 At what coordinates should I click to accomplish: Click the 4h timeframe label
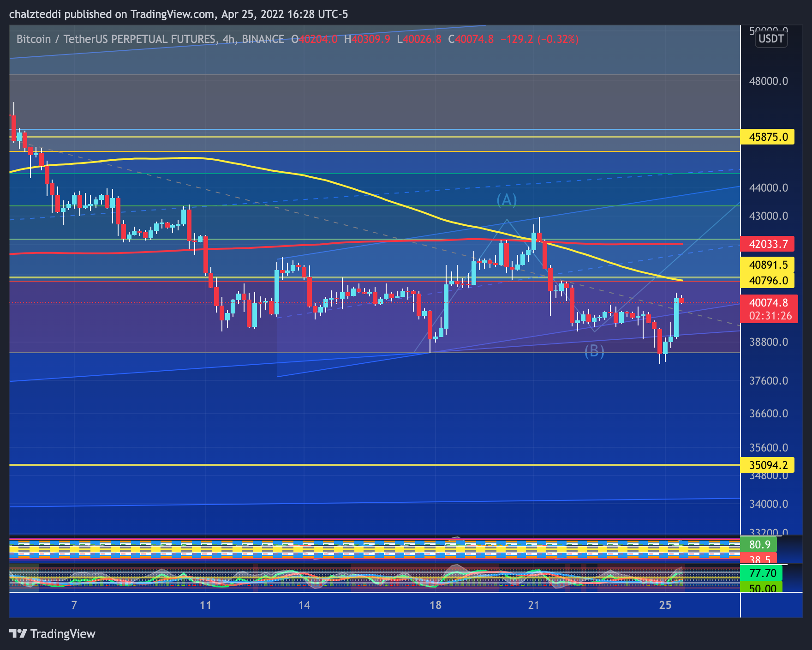229,39
